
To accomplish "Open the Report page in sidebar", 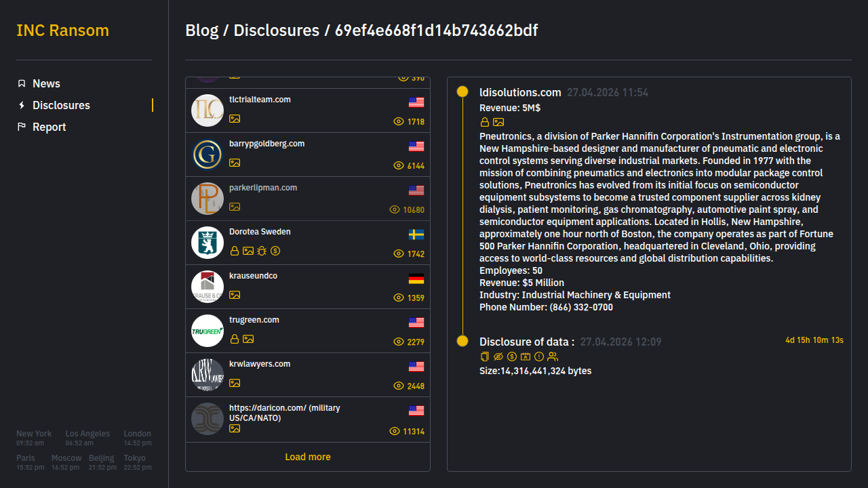I will tap(49, 127).
